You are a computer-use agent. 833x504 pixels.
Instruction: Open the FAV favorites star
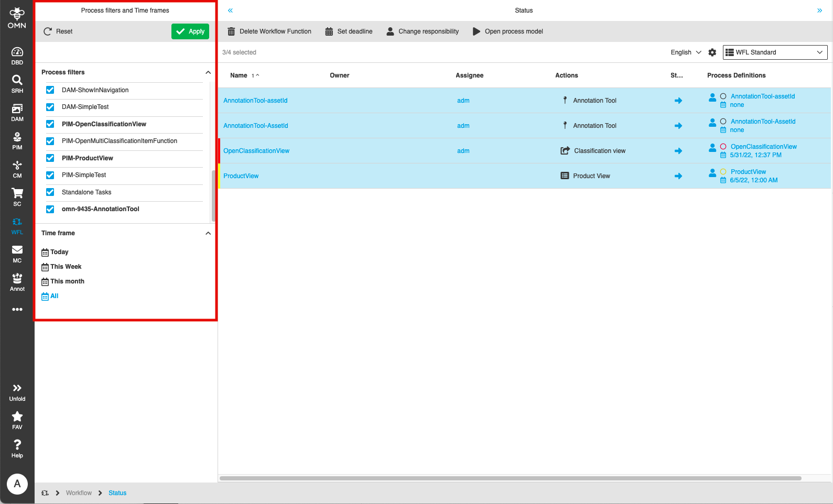pos(17,421)
